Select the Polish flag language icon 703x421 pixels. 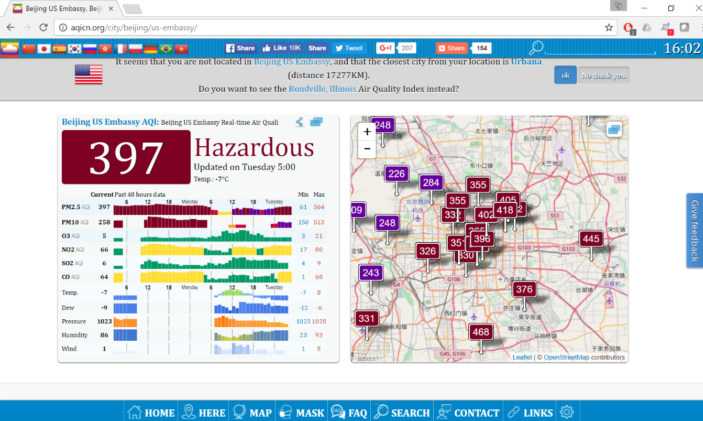point(135,48)
